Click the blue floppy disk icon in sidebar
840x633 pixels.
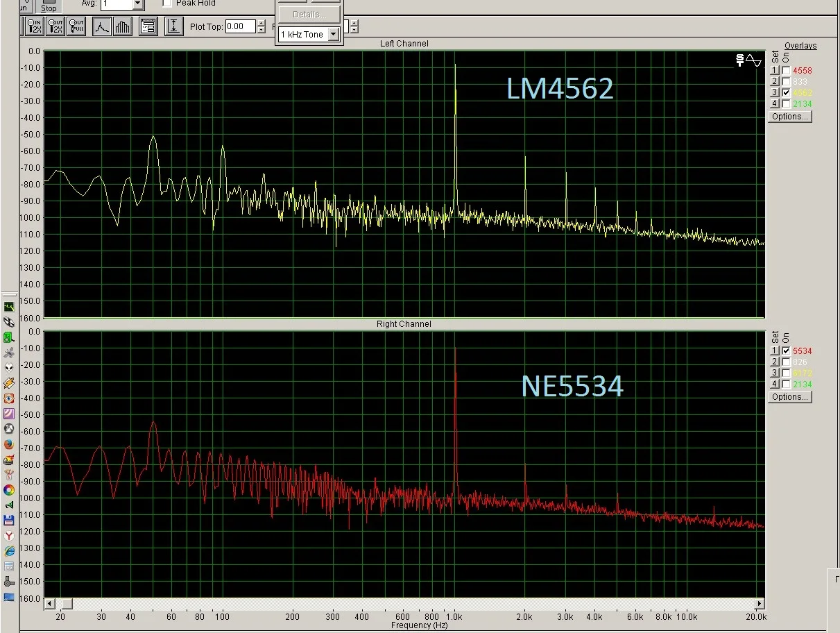click(9, 521)
